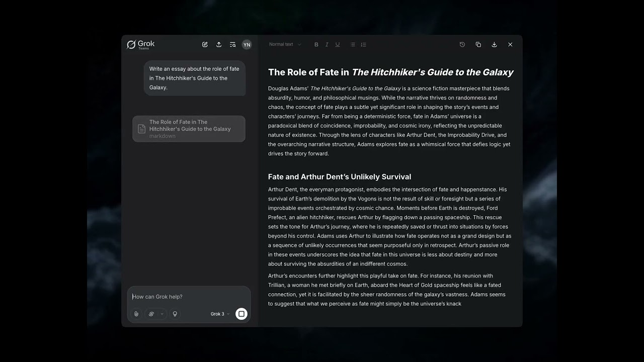This screenshot has width=644, height=362.
Task: Copy the essay with the copy icon
Action: coord(478,45)
